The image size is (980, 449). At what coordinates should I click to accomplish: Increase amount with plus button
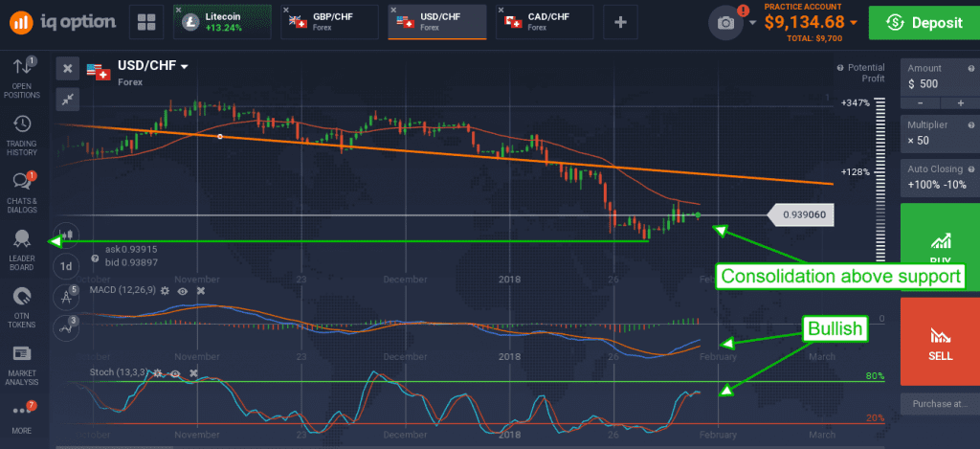[x=961, y=103]
